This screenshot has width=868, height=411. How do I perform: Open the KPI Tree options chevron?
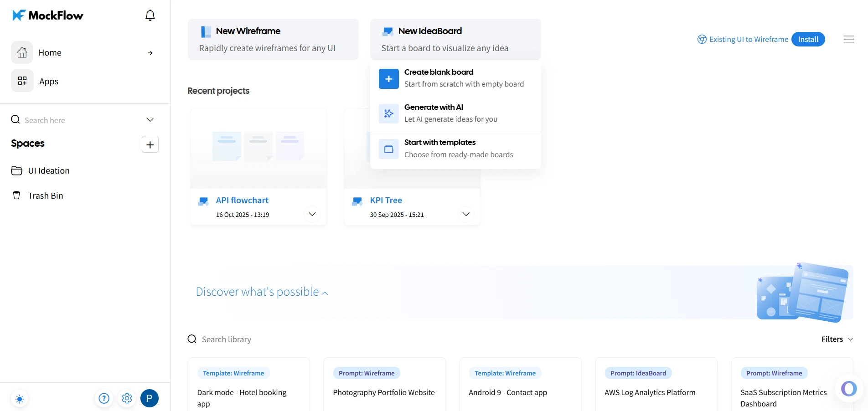(466, 214)
